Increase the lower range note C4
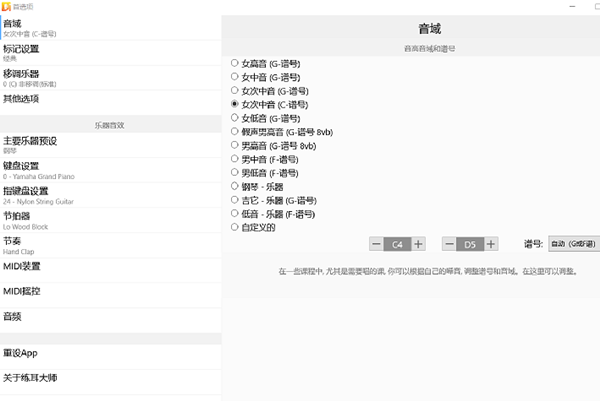Screen dimensions: 600x401 tap(419, 243)
